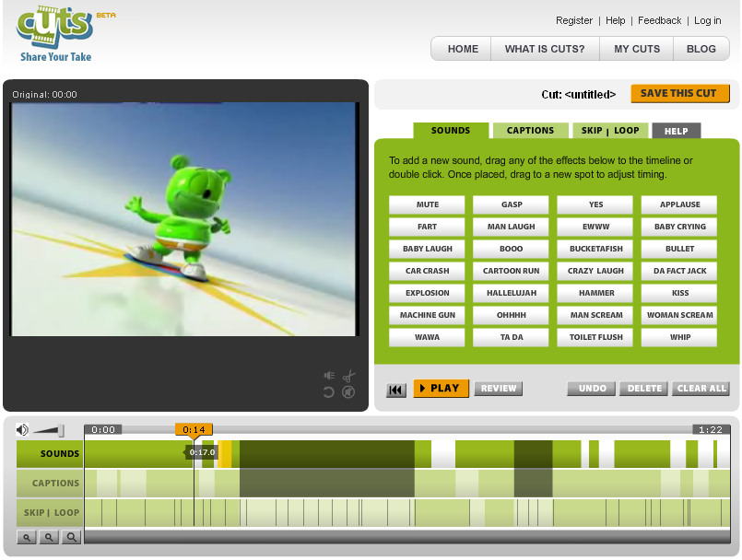Adjust the volume slider handle

click(x=61, y=430)
